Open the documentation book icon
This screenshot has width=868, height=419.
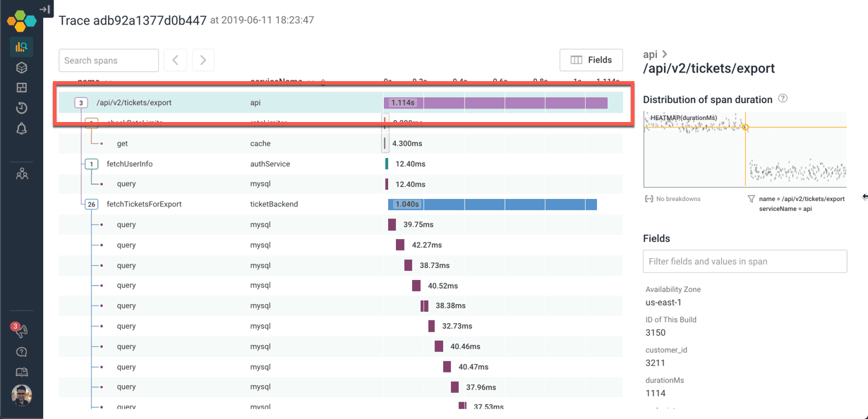tap(21, 372)
